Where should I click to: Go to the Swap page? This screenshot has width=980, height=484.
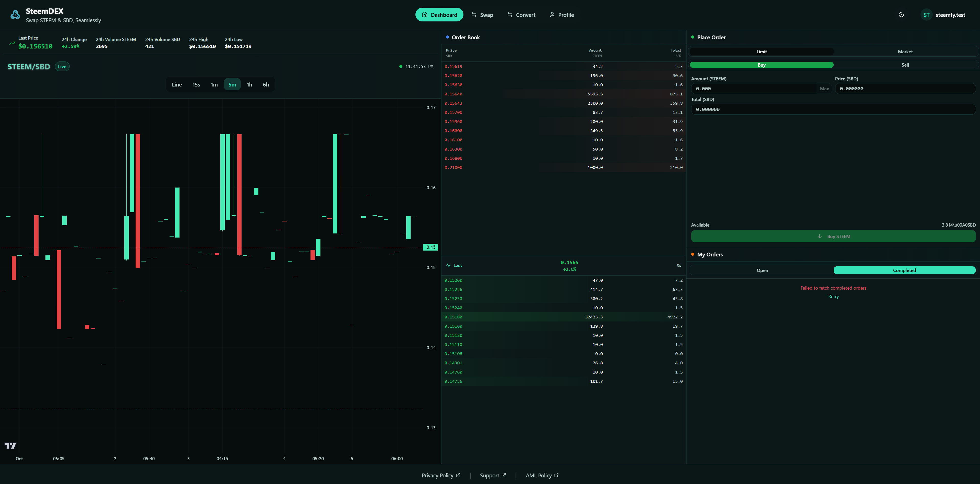482,15
